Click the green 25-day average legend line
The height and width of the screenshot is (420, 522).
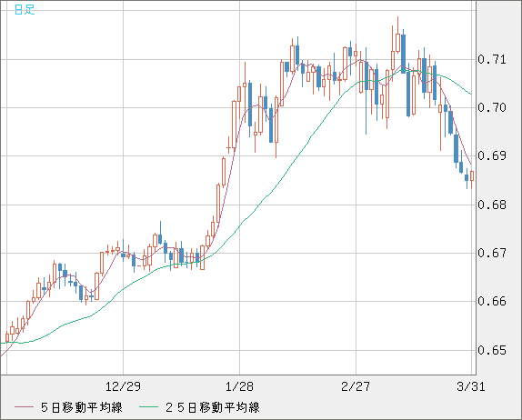coord(148,407)
